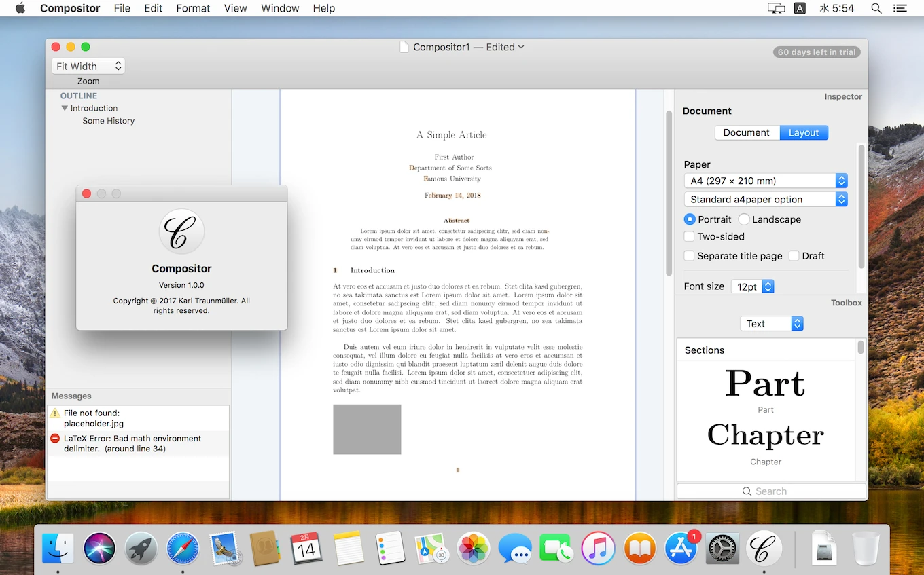The width and height of the screenshot is (924, 575).
Task: Click the display mirroring menu bar icon
Action: pyautogui.click(x=776, y=8)
